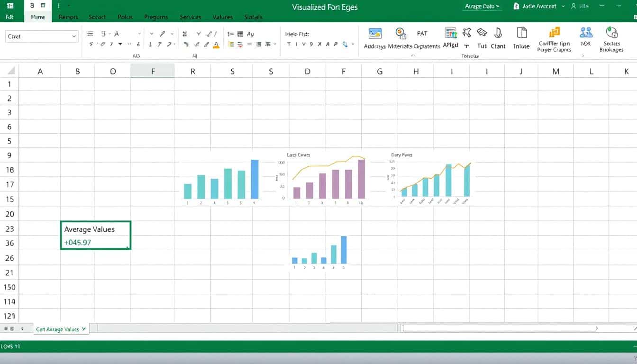Screen dimensions: 637x364
Task: Click the NXK people sharing icon
Action: pos(585,34)
